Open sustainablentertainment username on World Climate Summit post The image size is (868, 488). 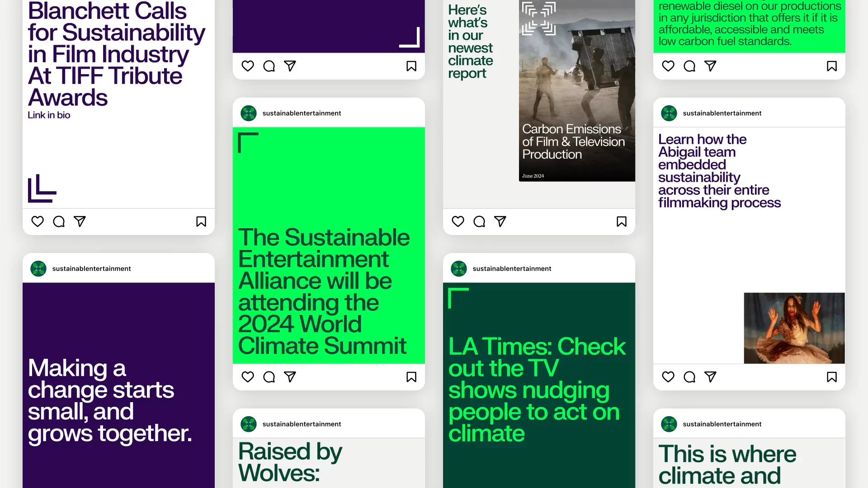[302, 113]
